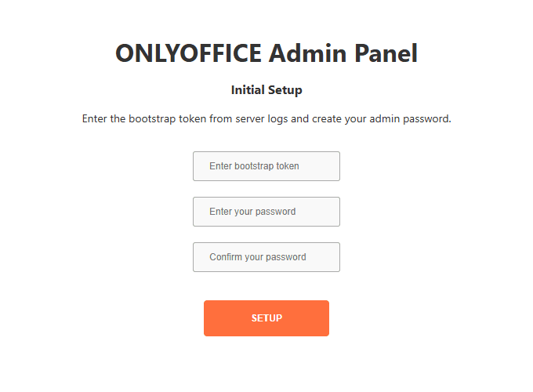Click the middle text box of the form
Screen dimensions: 533x392
[266, 212]
